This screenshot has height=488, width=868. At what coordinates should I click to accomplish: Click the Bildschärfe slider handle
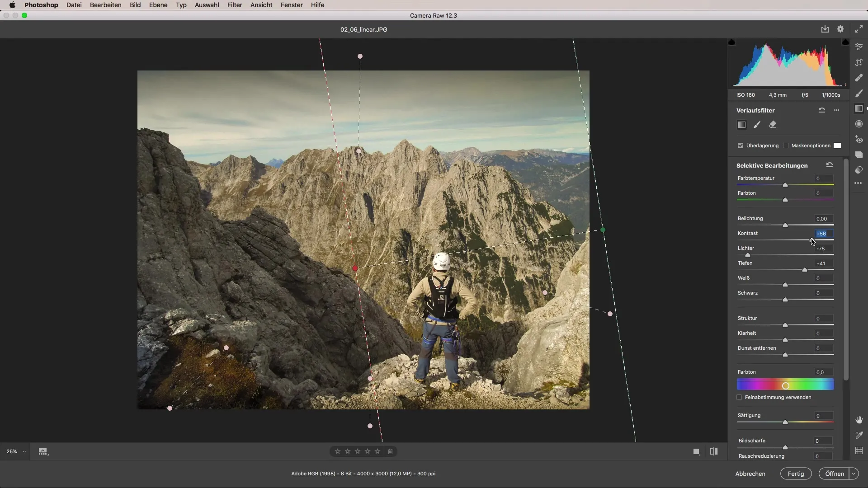click(x=785, y=447)
